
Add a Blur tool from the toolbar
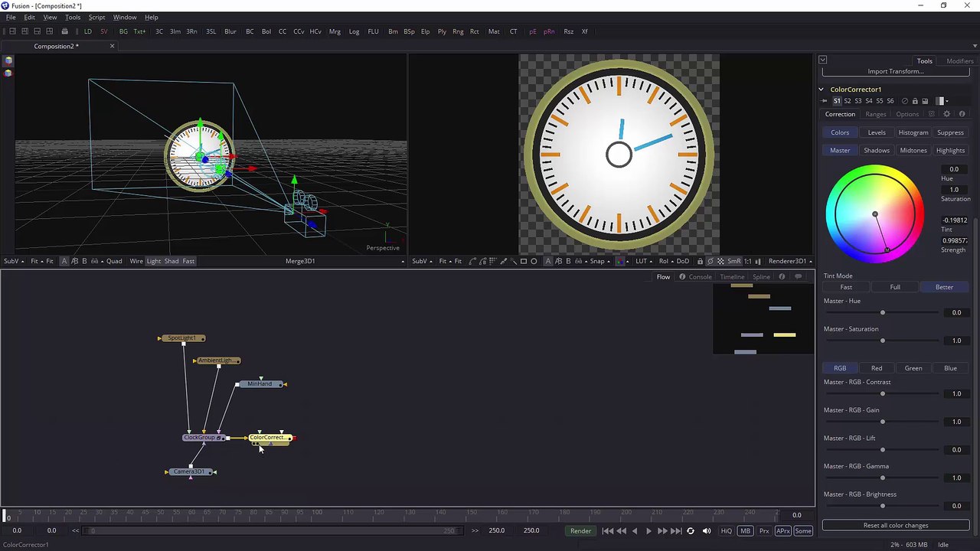230,31
